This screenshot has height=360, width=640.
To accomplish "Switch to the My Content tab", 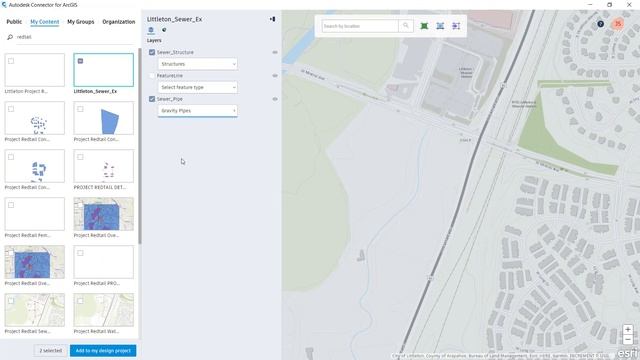I will point(44,22).
